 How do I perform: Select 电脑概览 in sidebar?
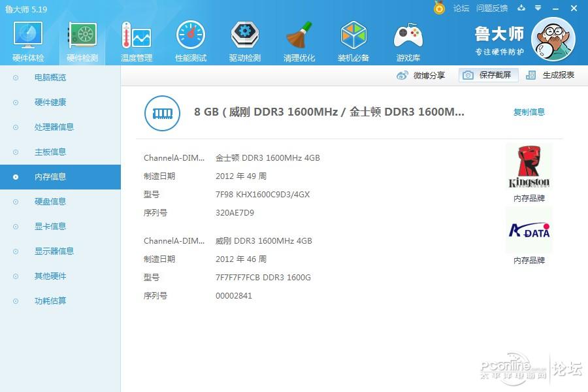coord(60,78)
